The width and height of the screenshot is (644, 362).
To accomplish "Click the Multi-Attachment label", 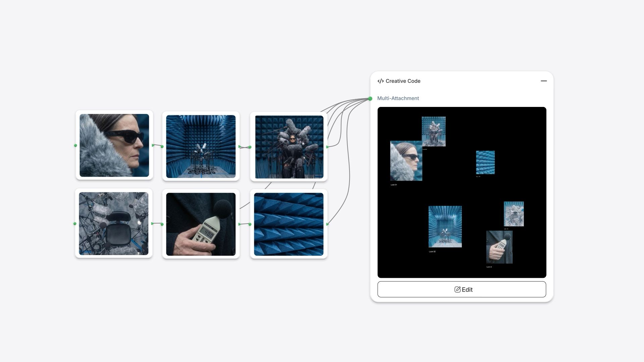I will click(x=398, y=98).
